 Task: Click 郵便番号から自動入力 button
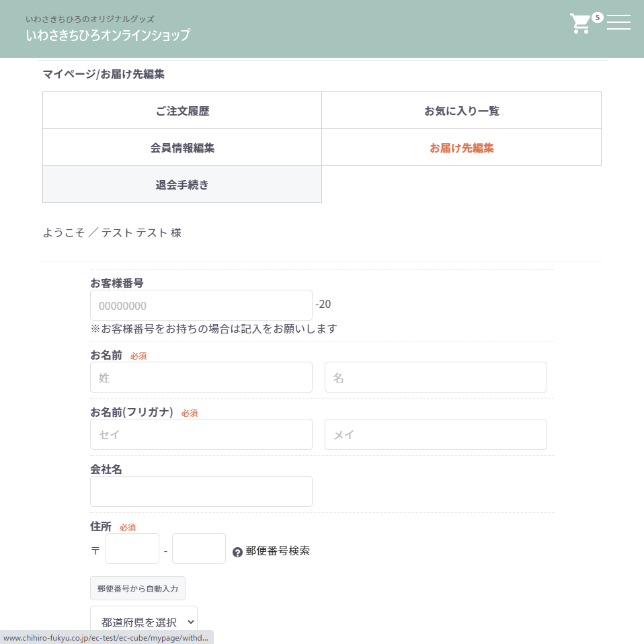click(x=138, y=588)
